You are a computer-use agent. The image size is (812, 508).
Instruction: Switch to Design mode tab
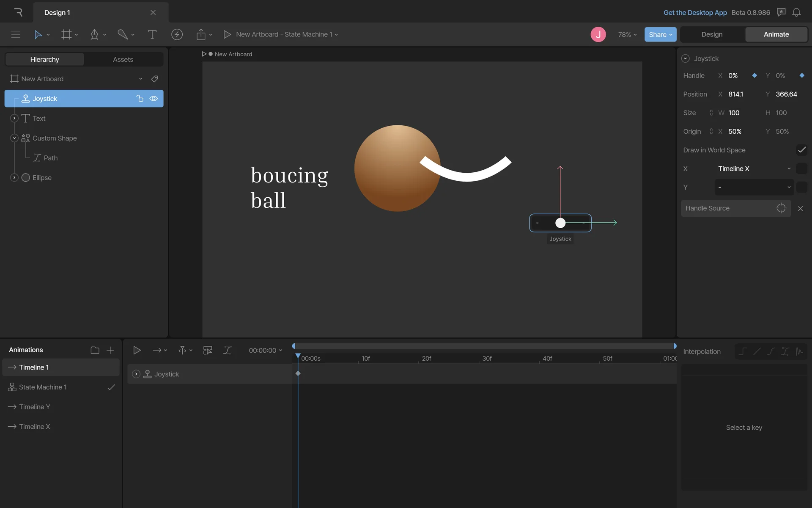[x=712, y=35]
